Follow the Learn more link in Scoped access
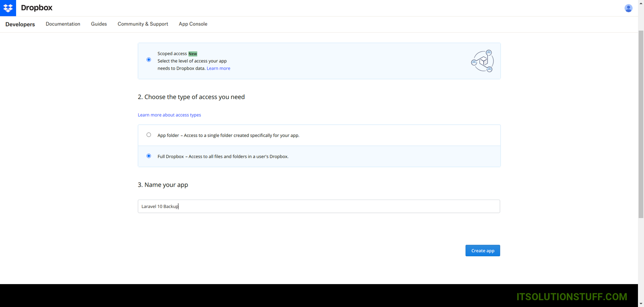Viewport: 644px width, 307px height. [218, 68]
